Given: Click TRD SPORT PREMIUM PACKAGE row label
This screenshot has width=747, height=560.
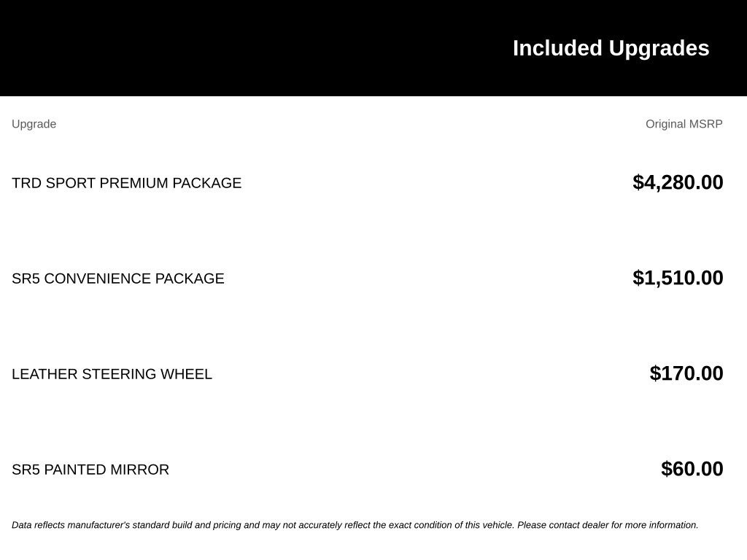Looking at the screenshot, I should point(126,183).
